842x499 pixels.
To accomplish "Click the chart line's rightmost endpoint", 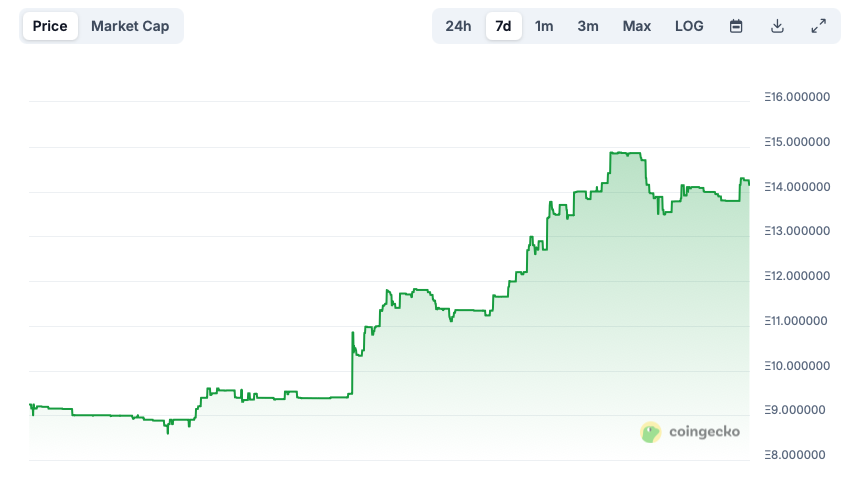I will pos(749,183).
